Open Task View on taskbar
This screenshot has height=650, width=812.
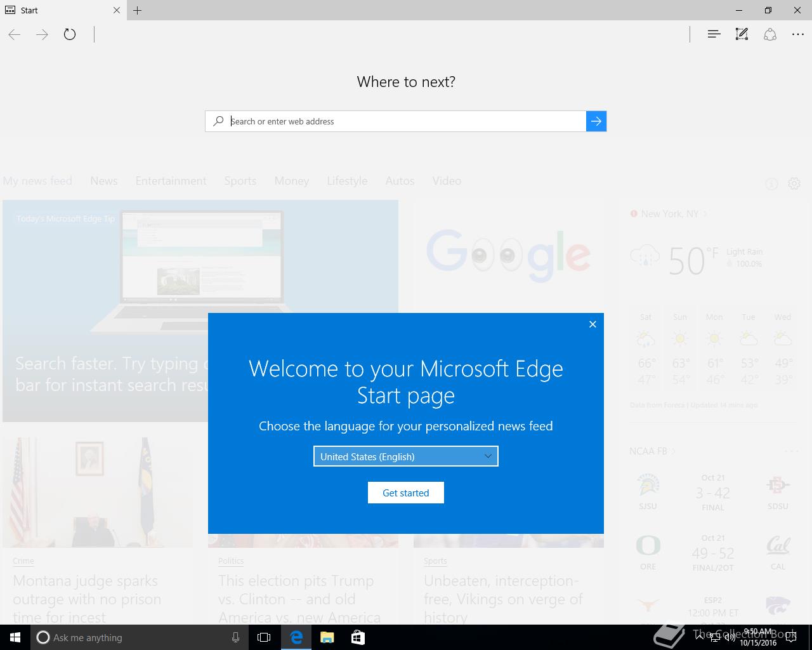264,637
